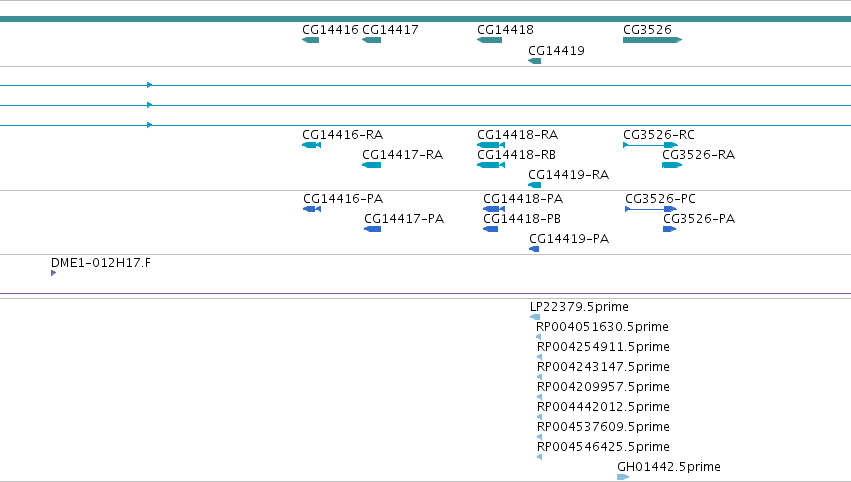Select the CG3526-PA protein glyph
Viewport: 851px width, 482px height.
tap(670, 229)
